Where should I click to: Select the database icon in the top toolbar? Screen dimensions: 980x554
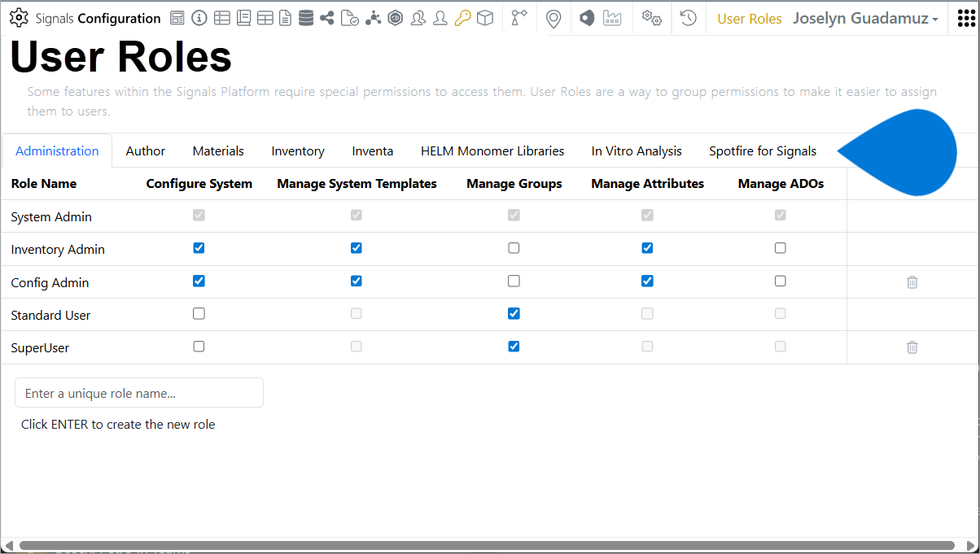306,18
